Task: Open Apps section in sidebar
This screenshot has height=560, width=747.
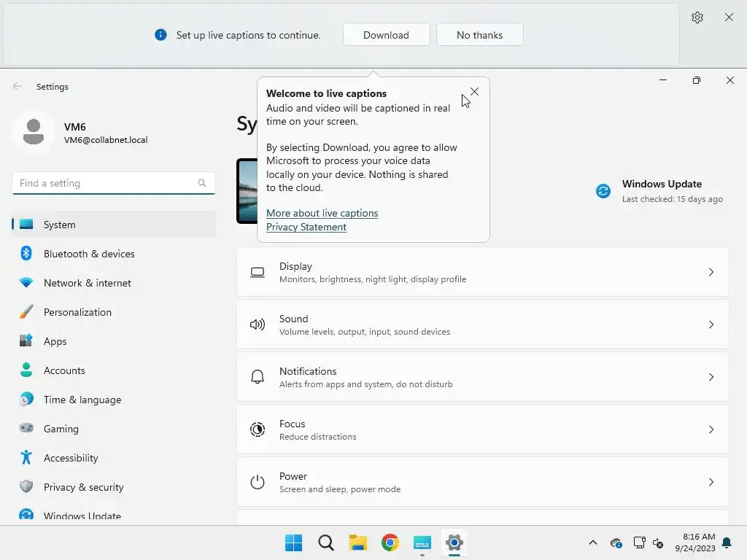Action: click(113, 341)
